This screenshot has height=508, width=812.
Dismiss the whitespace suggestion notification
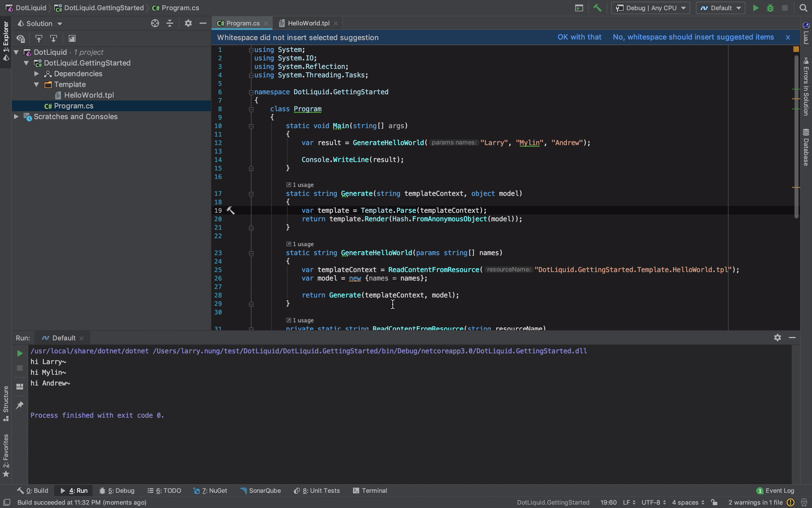[x=788, y=37]
